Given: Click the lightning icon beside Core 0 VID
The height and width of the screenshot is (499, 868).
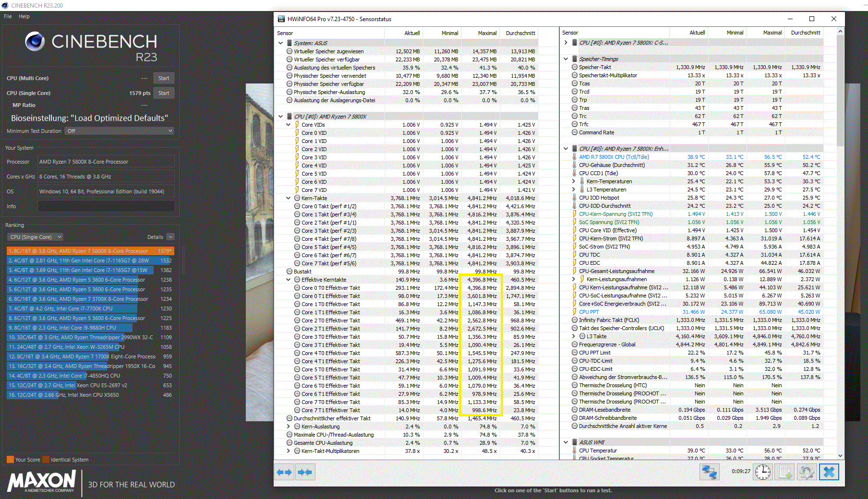Looking at the screenshot, I should coord(297,133).
